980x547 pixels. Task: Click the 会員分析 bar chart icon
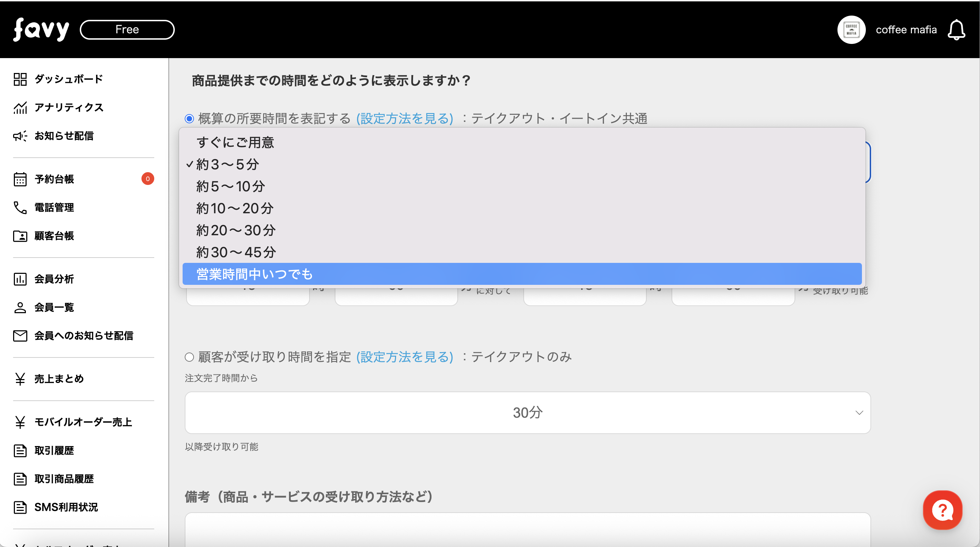[x=20, y=279]
